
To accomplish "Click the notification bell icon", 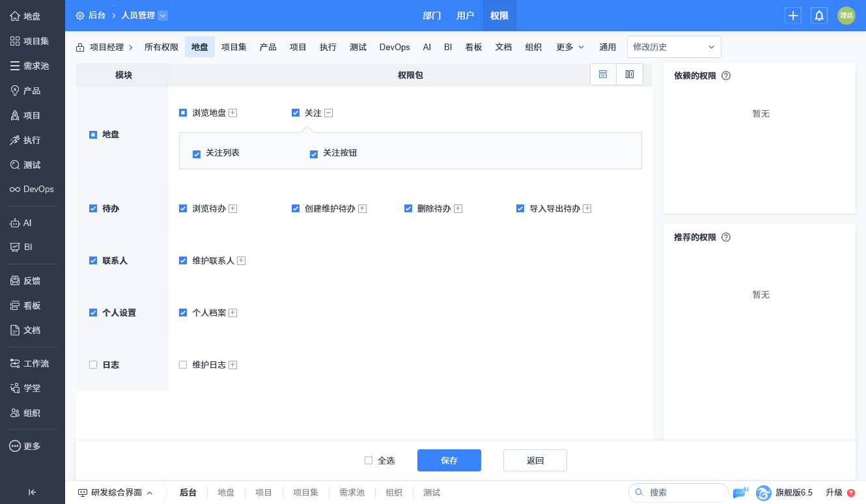I will pyautogui.click(x=819, y=16).
